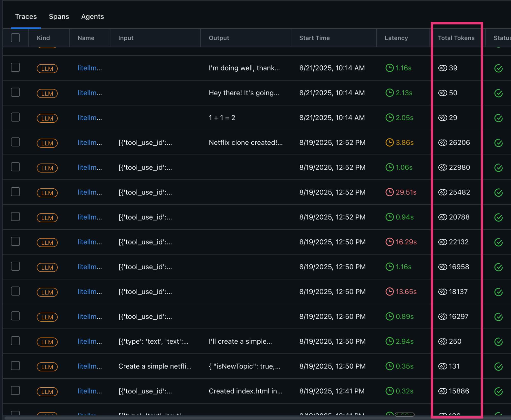Click status check icon for 15886-token row
Viewport: 511px width, 420px height.
pyautogui.click(x=498, y=391)
